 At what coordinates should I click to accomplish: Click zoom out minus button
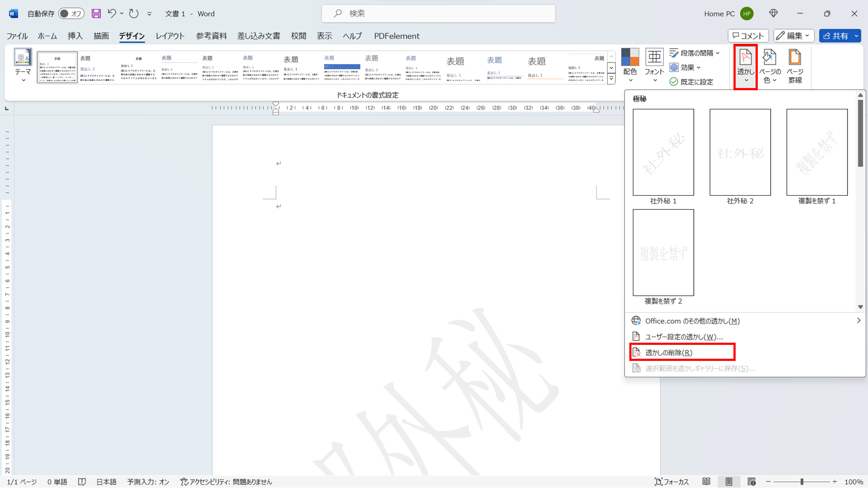coord(768,482)
